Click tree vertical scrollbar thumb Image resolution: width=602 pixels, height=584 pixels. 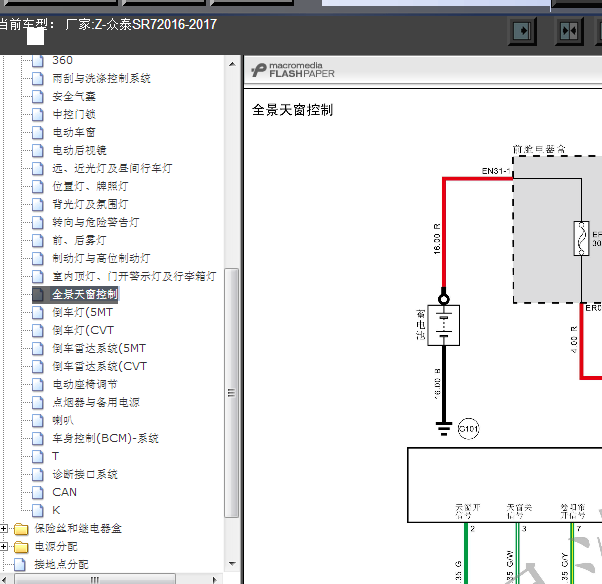tap(232, 392)
